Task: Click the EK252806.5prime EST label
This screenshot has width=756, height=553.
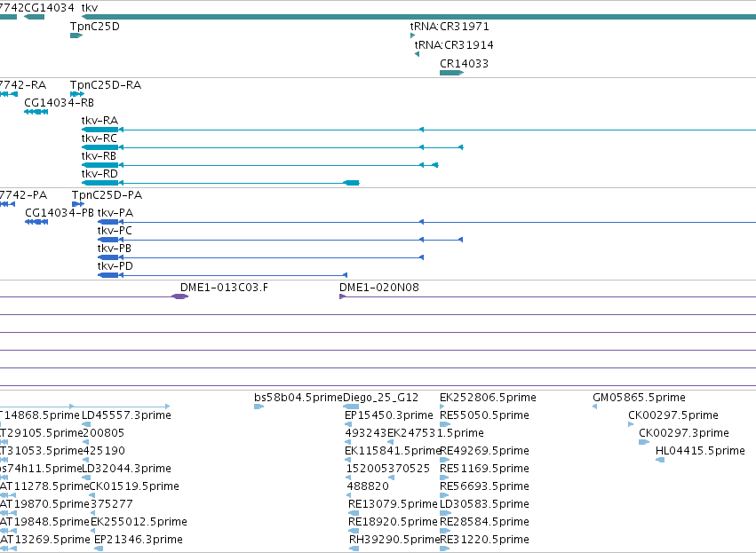Action: (x=488, y=398)
